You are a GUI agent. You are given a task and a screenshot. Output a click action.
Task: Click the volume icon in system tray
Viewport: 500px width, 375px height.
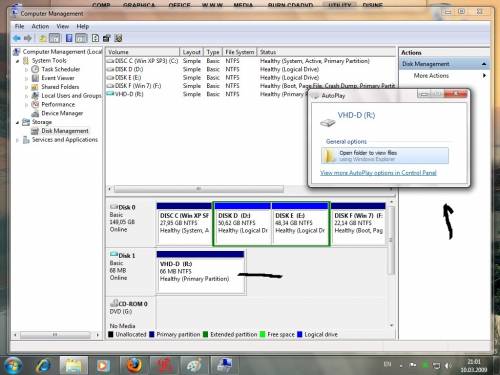click(448, 366)
